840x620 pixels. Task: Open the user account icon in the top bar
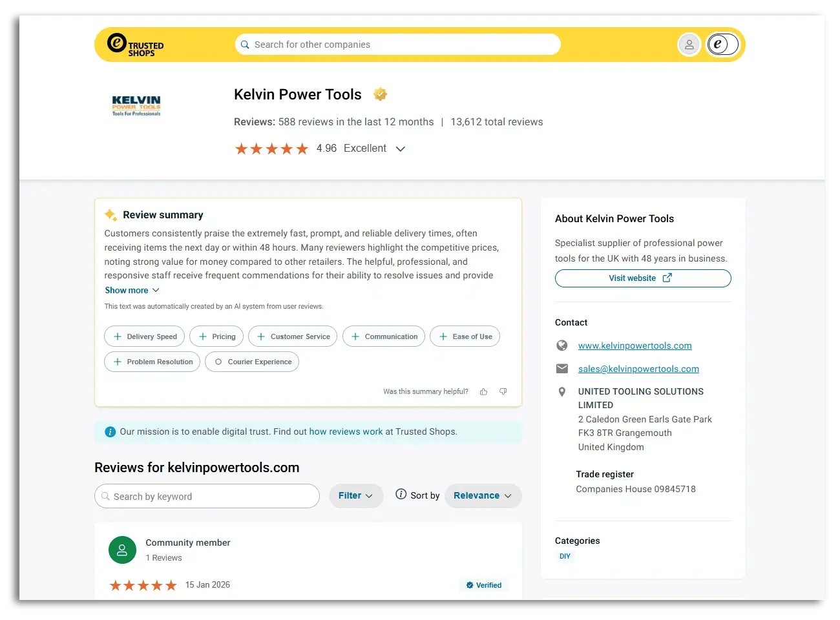tap(689, 44)
